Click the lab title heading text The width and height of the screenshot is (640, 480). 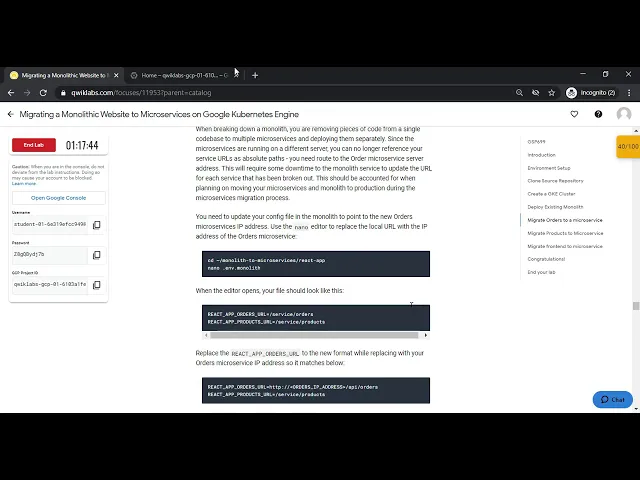pyautogui.click(x=159, y=114)
